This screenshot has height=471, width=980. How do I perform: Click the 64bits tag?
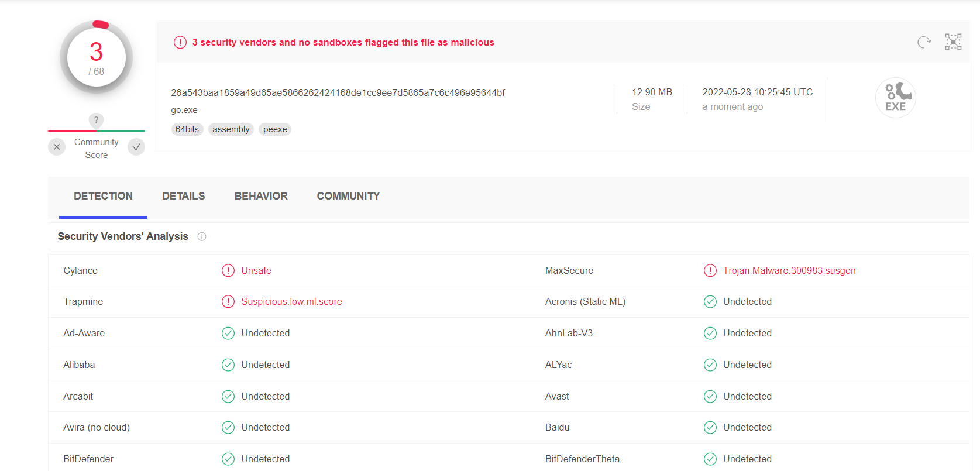pyautogui.click(x=187, y=129)
